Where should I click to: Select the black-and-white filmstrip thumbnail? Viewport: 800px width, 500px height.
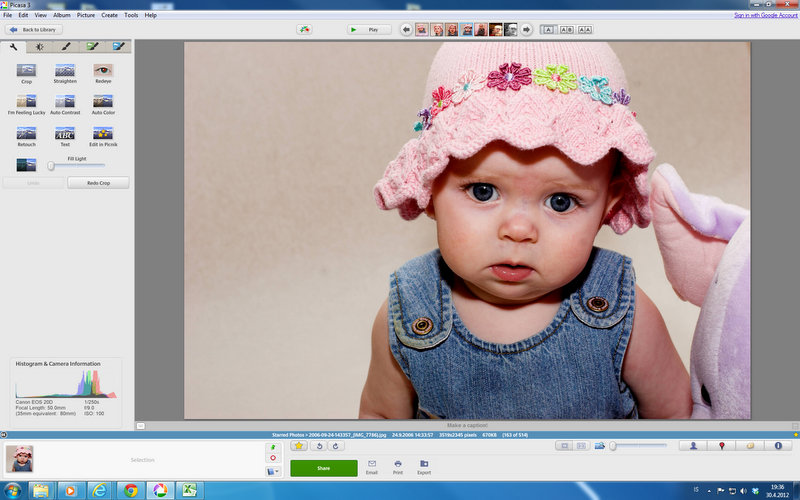[x=511, y=30]
